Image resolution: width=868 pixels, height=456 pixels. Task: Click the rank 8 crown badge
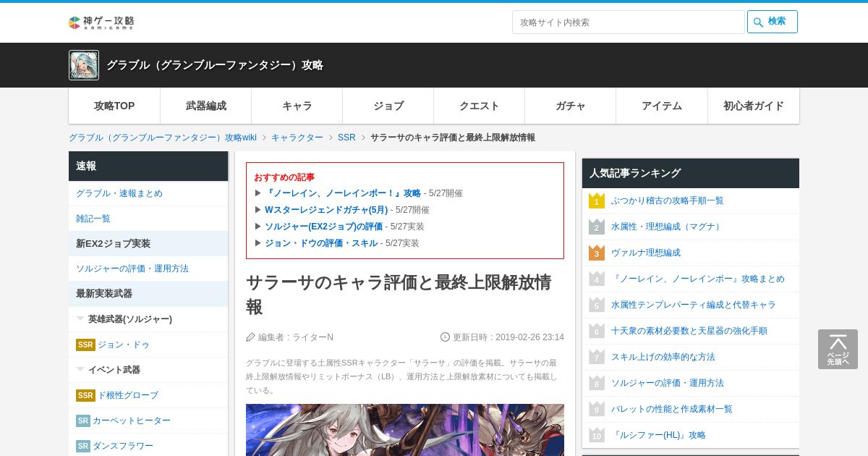[x=597, y=383]
